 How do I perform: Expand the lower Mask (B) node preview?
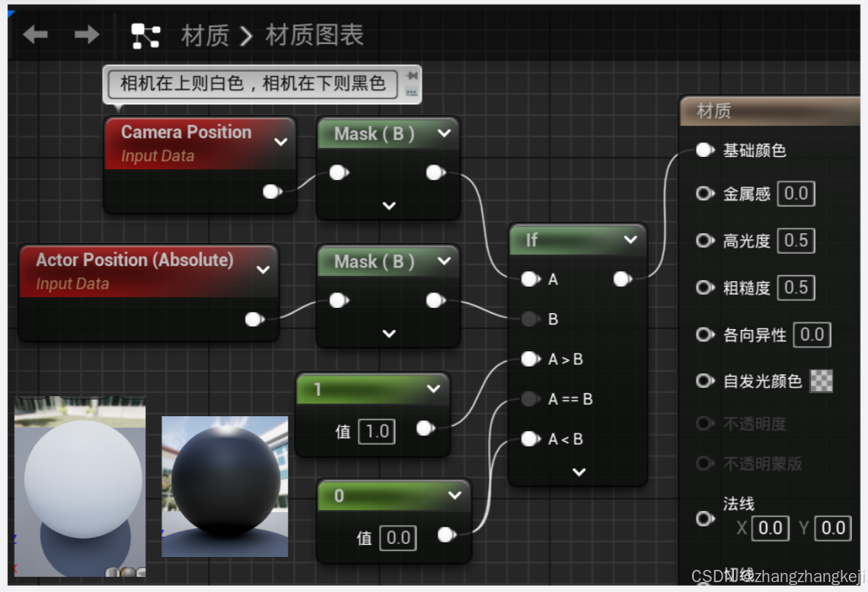(x=389, y=334)
